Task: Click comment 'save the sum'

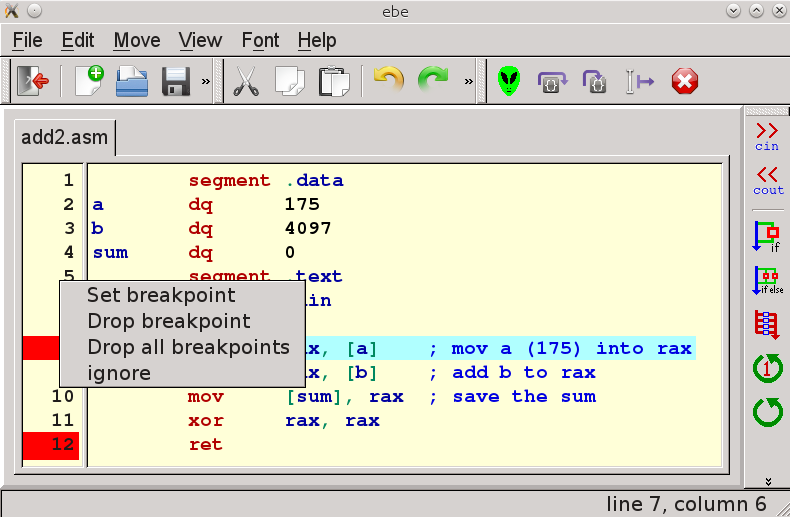Action: [x=524, y=397]
